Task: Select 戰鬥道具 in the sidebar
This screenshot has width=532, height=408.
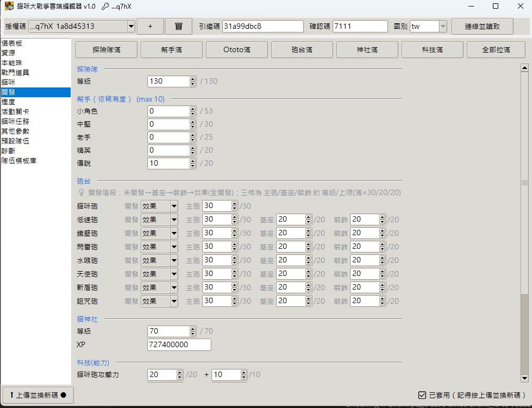Action: [x=36, y=73]
